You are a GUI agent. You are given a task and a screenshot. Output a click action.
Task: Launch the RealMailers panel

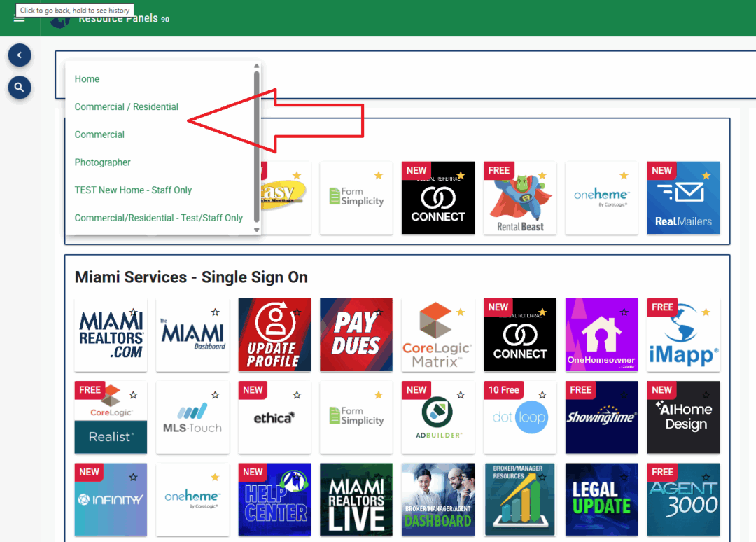(683, 197)
